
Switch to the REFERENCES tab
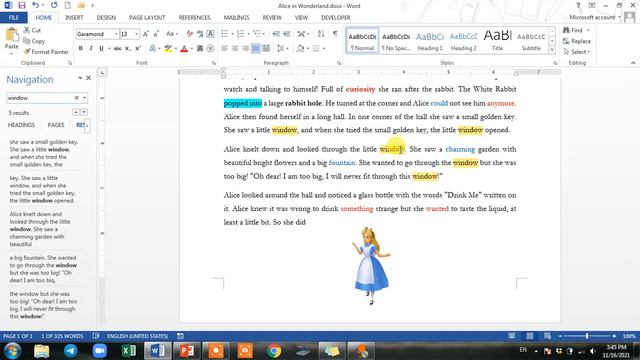194,18
